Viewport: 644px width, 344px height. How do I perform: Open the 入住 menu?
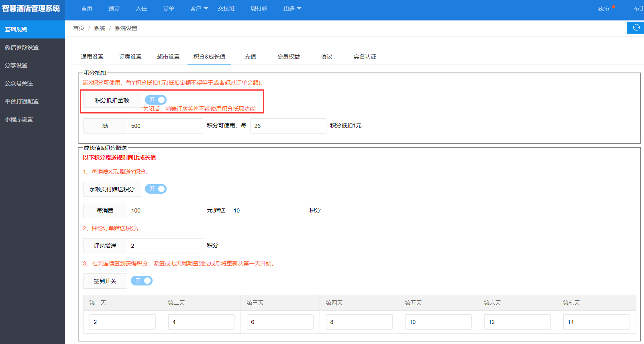click(141, 8)
